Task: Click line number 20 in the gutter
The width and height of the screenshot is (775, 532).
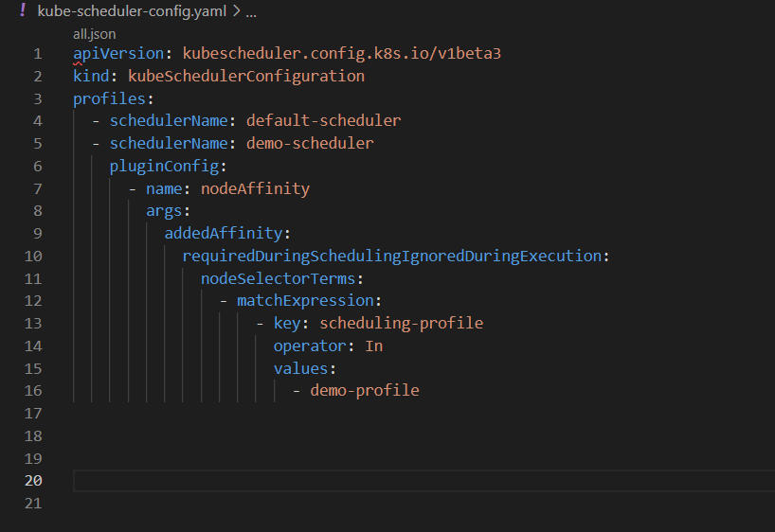Action: pyautogui.click(x=33, y=480)
